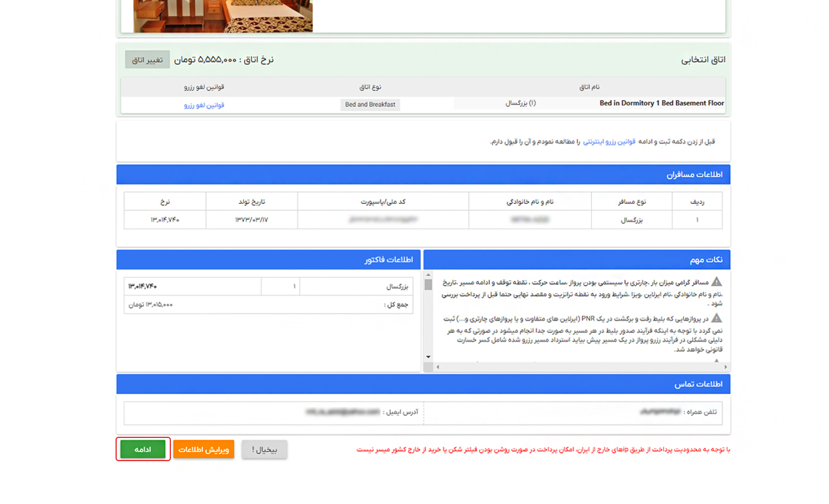Click the بیخیال cancel button
The height and width of the screenshot is (504, 829).
click(264, 450)
